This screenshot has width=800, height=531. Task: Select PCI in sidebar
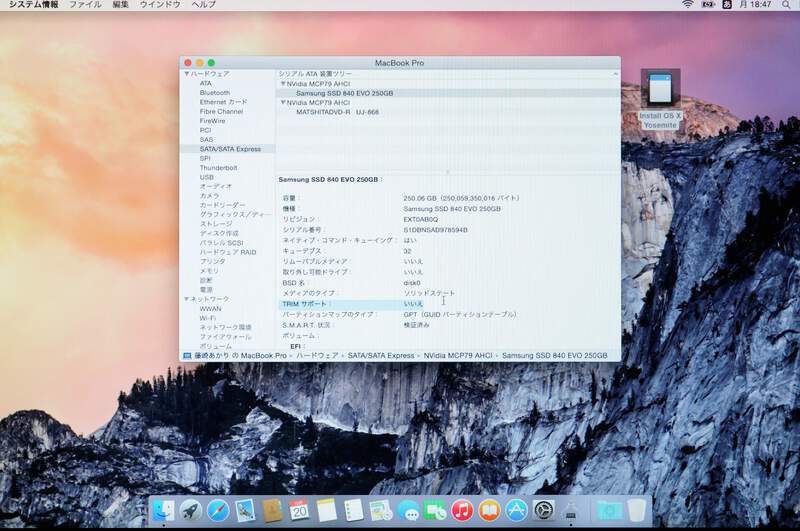click(x=205, y=130)
